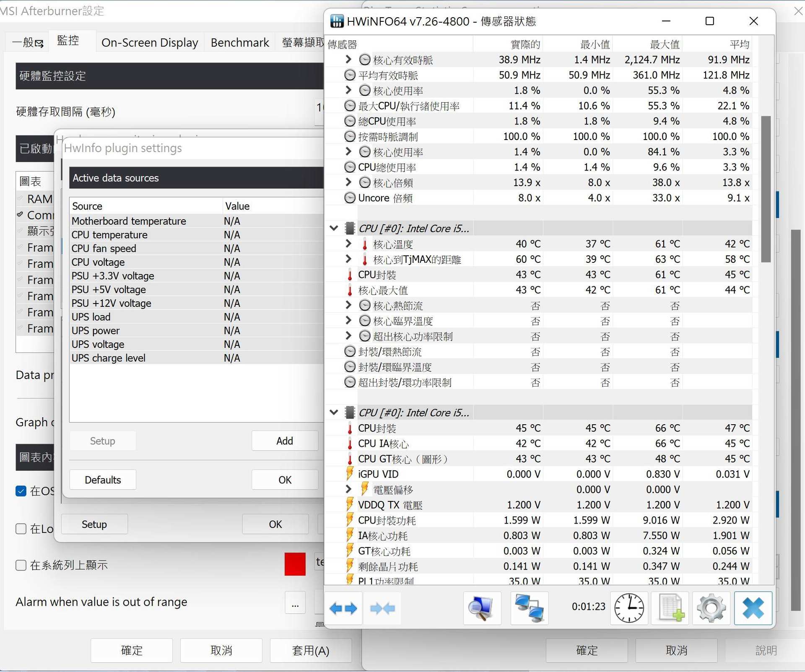Click the Add button in HwInfo plugin
The height and width of the screenshot is (672, 805).
point(284,441)
